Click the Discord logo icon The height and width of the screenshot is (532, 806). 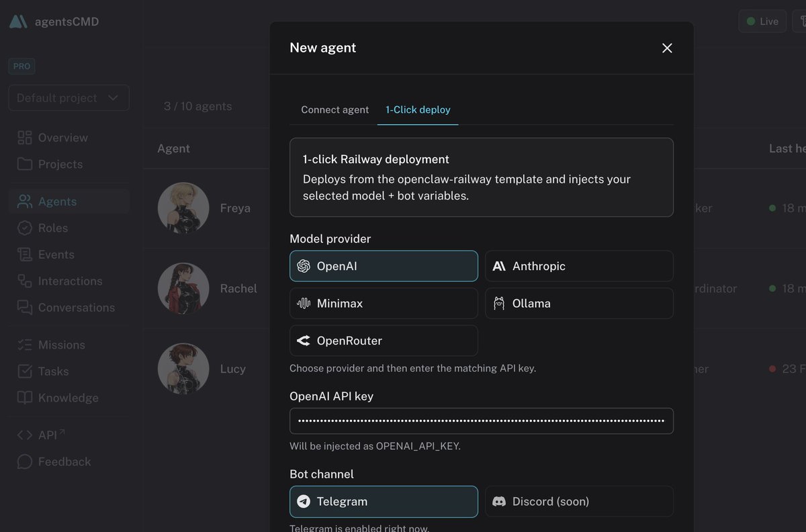coord(499,502)
